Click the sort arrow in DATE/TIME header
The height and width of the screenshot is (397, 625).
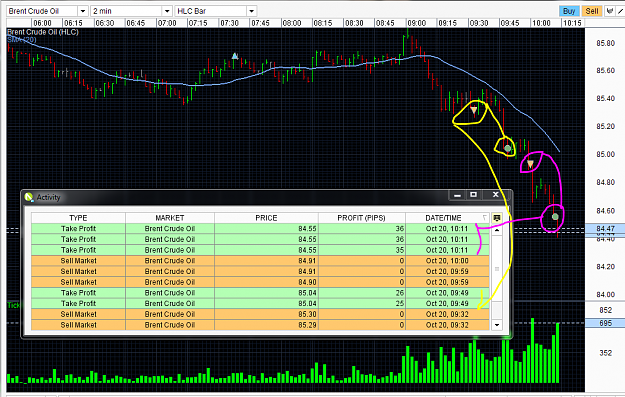[x=484, y=218]
